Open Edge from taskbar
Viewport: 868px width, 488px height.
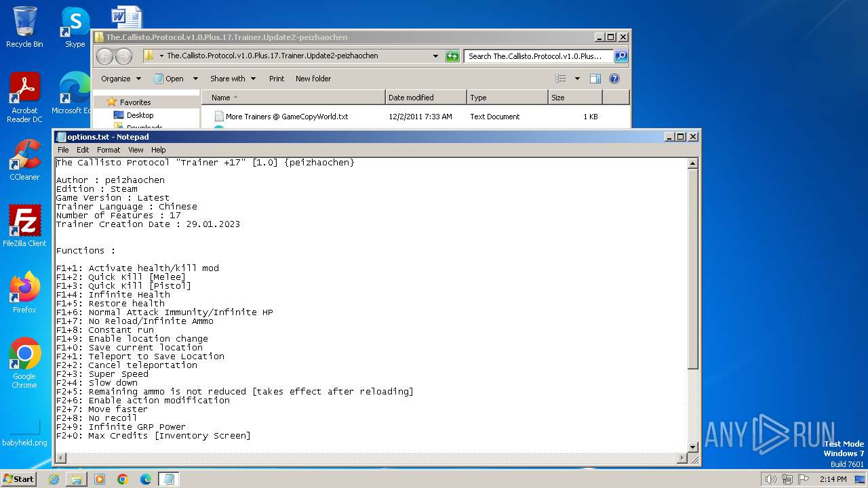coord(145,479)
